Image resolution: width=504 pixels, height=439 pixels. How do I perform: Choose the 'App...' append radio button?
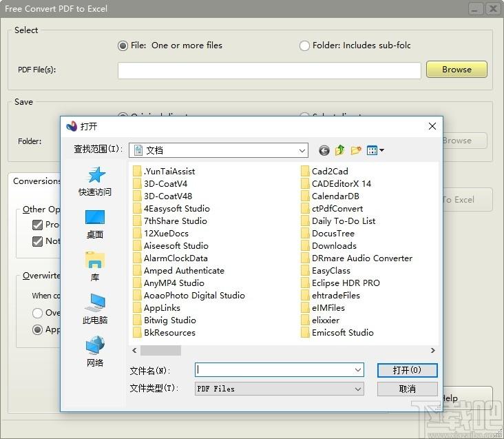[x=37, y=329]
